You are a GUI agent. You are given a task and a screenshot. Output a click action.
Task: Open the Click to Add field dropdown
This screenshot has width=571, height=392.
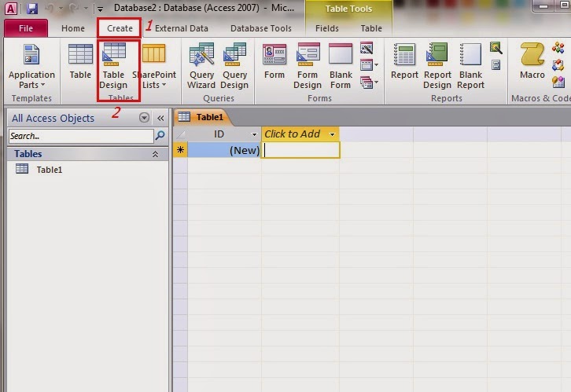click(x=332, y=134)
